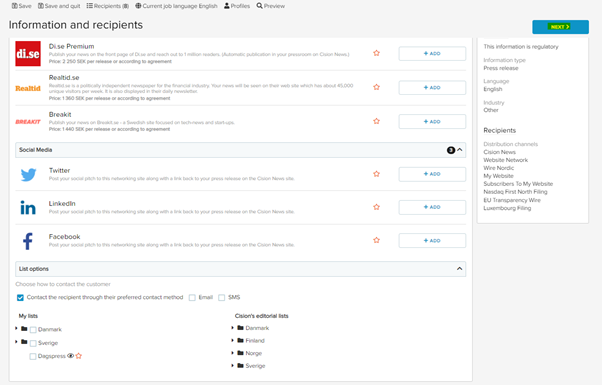View Dagspress list with eye icon
The width and height of the screenshot is (602, 385).
click(71, 356)
